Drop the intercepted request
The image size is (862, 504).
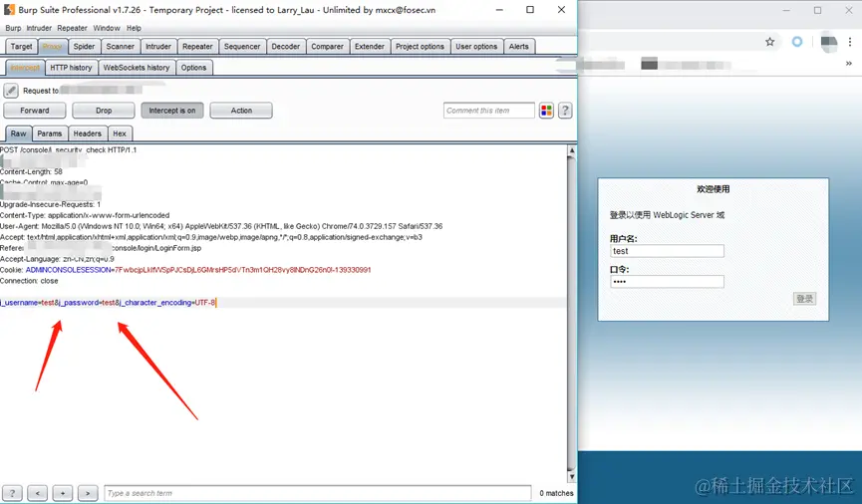tap(104, 111)
